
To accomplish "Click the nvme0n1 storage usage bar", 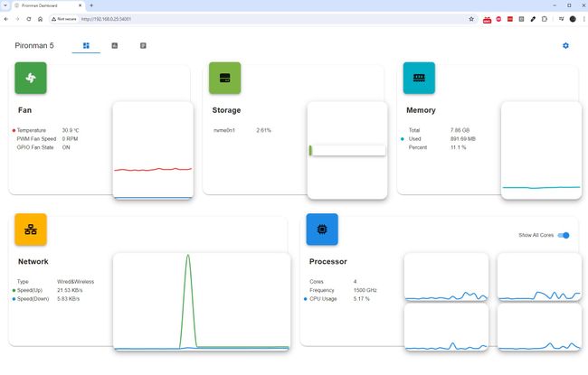I will coord(347,151).
